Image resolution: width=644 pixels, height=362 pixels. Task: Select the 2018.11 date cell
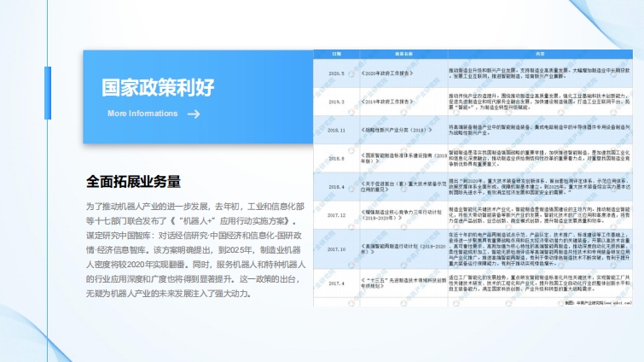point(336,131)
